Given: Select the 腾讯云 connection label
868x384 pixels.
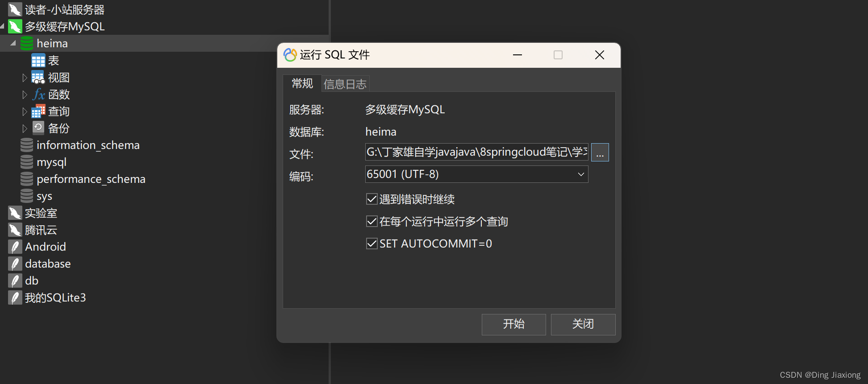Looking at the screenshot, I should [x=41, y=230].
